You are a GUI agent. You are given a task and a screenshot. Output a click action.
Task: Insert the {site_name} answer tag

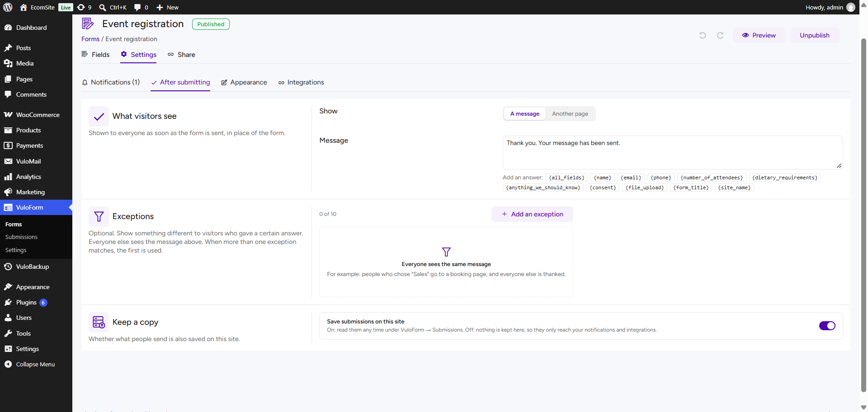pyautogui.click(x=734, y=187)
